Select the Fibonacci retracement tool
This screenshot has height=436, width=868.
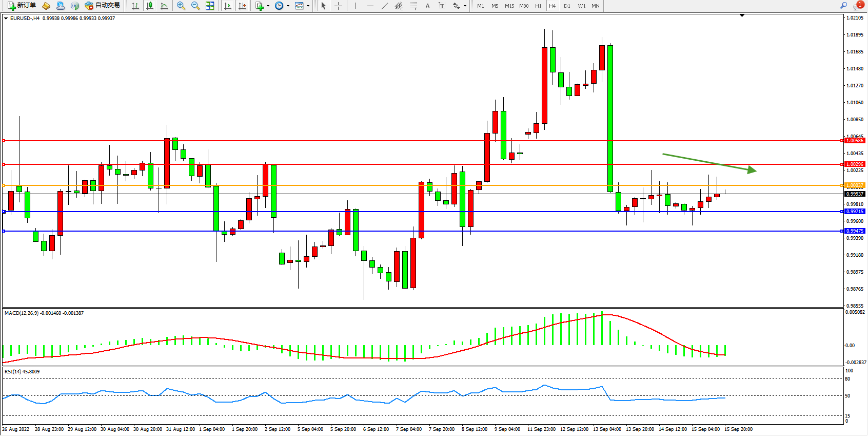coord(413,6)
